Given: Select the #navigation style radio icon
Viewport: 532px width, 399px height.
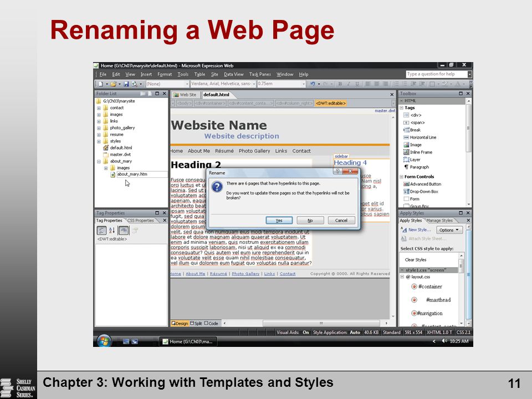Looking at the screenshot, I should [414, 313].
